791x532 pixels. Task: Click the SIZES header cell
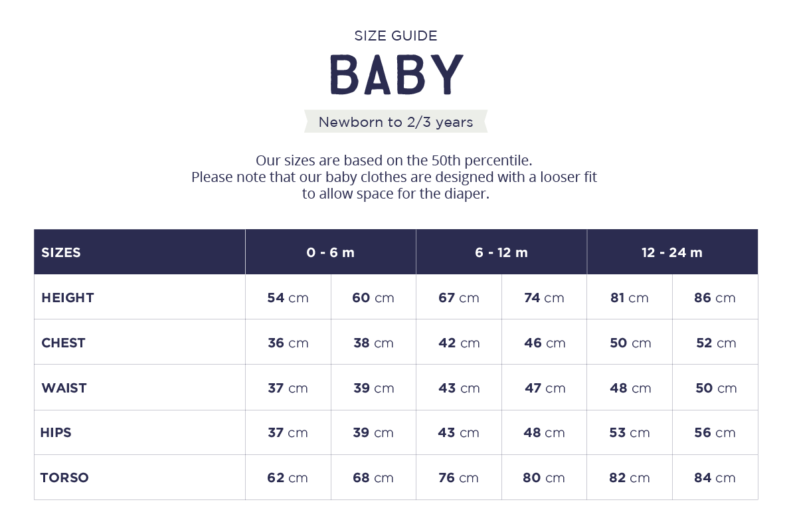click(61, 252)
